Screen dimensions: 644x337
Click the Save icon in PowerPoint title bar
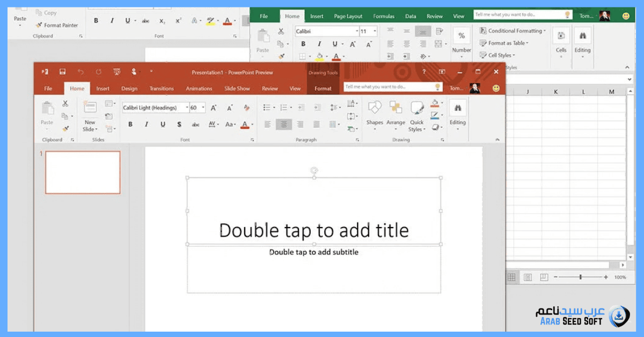[x=63, y=72]
